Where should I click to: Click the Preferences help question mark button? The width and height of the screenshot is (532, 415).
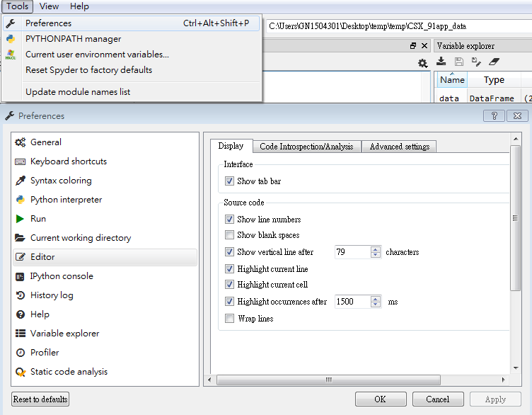point(493,115)
